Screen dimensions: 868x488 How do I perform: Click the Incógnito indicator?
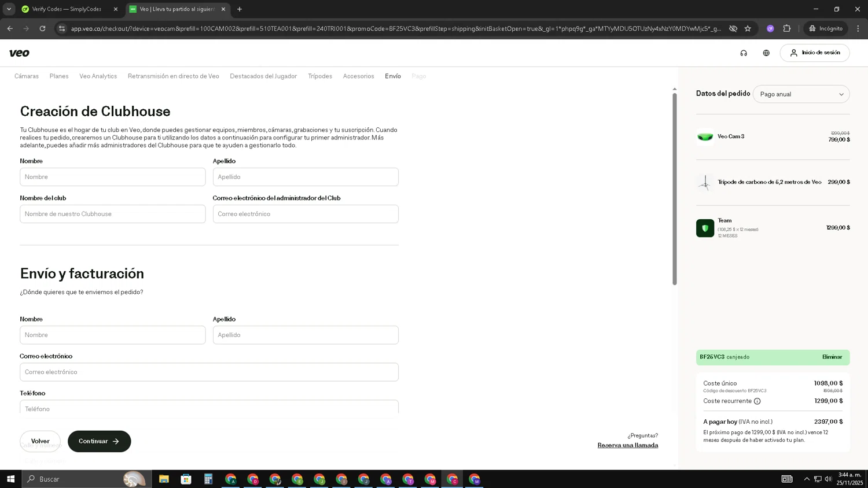pyautogui.click(x=826, y=28)
